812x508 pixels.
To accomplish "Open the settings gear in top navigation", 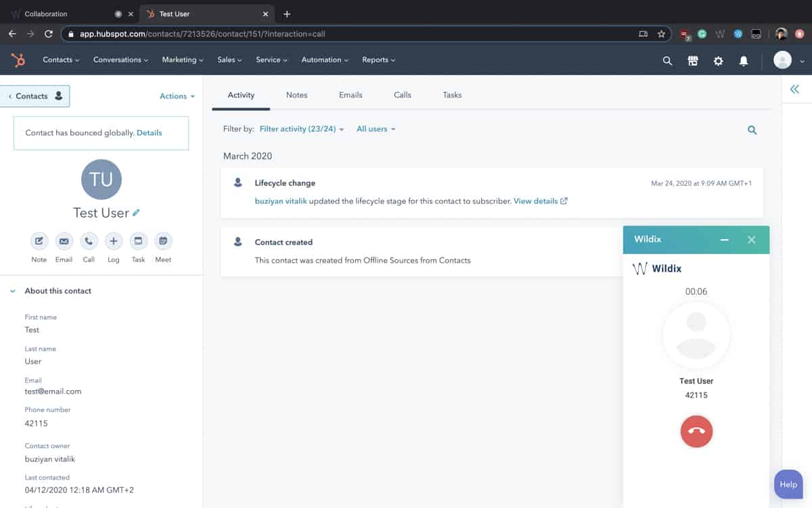I will [x=718, y=61].
